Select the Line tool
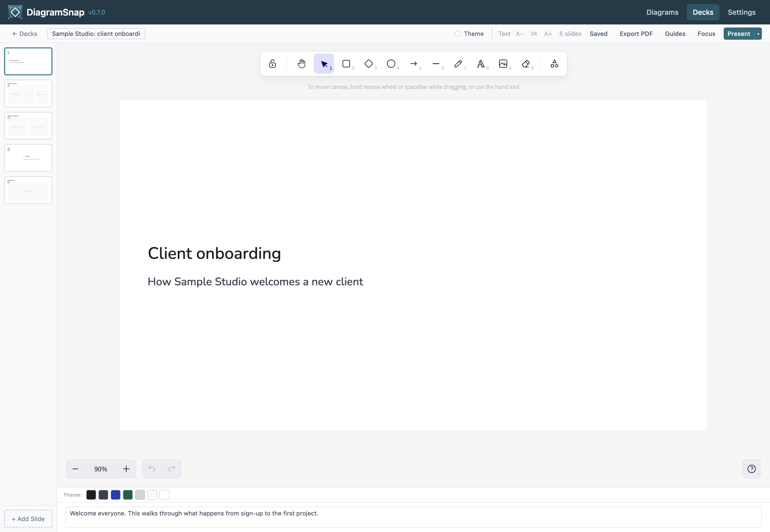Image resolution: width=770 pixels, height=532 pixels. coord(436,64)
